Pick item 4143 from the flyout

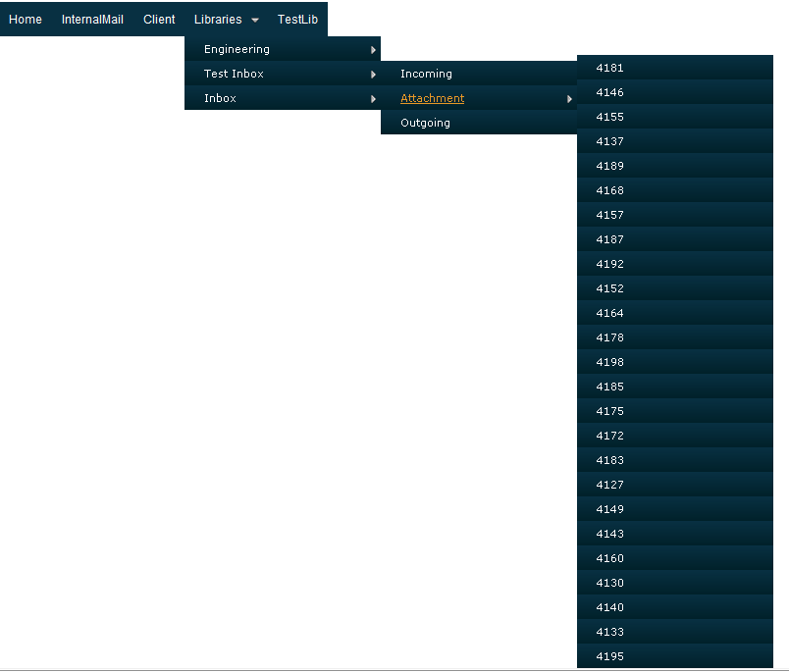(675, 534)
